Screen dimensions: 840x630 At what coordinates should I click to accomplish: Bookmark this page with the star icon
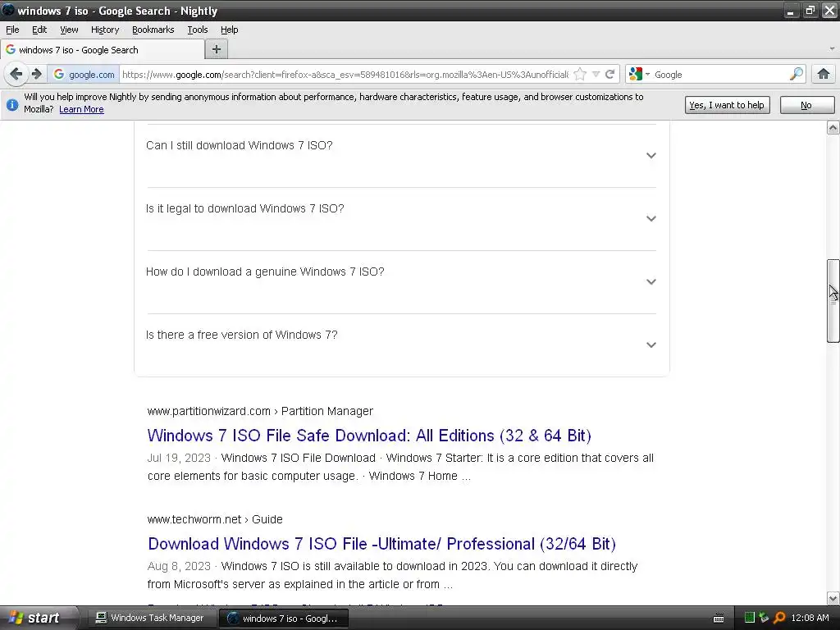tap(580, 75)
